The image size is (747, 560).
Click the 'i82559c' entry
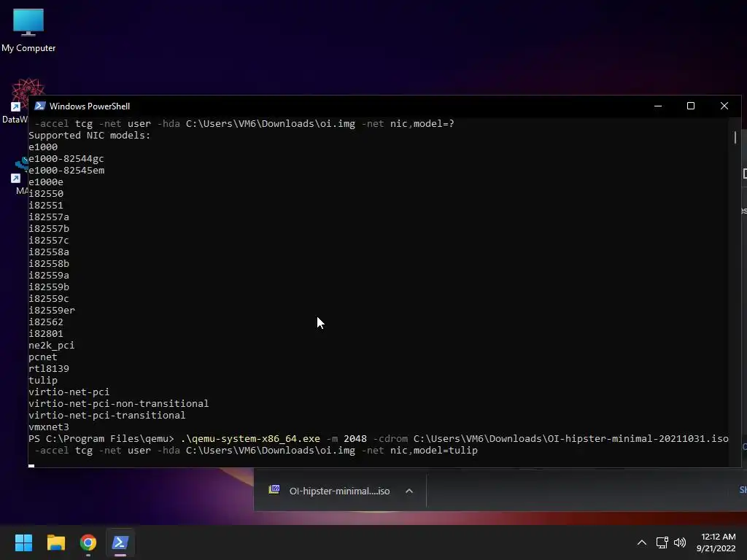coord(49,298)
